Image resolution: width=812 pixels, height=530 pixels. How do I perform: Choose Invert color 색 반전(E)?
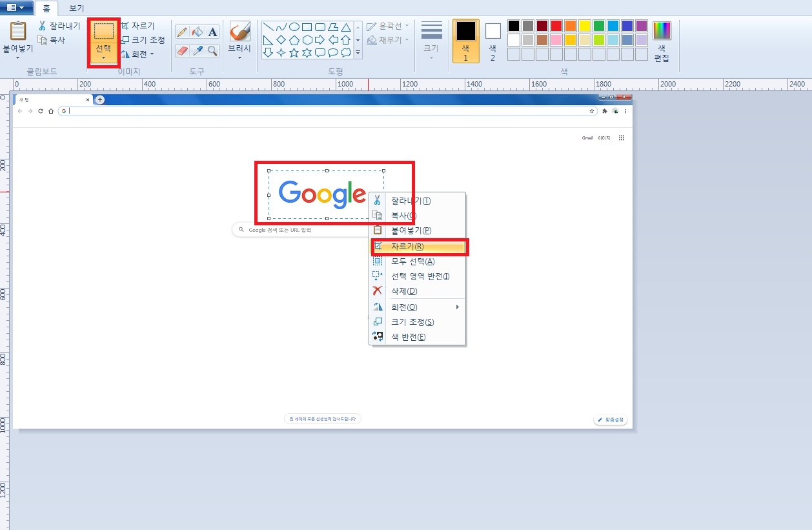click(418, 337)
